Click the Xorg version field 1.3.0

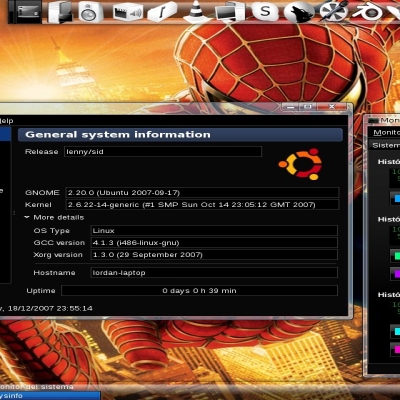click(214, 255)
